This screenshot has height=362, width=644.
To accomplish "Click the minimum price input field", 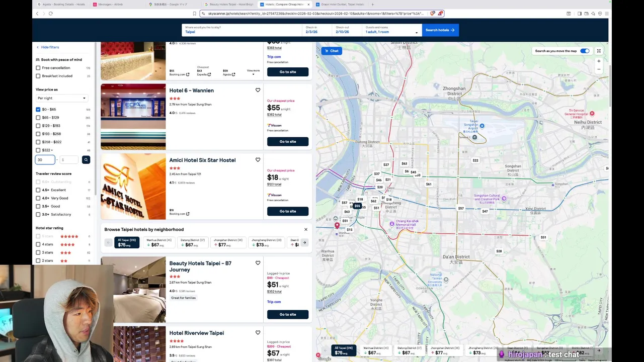I will tap(45, 160).
